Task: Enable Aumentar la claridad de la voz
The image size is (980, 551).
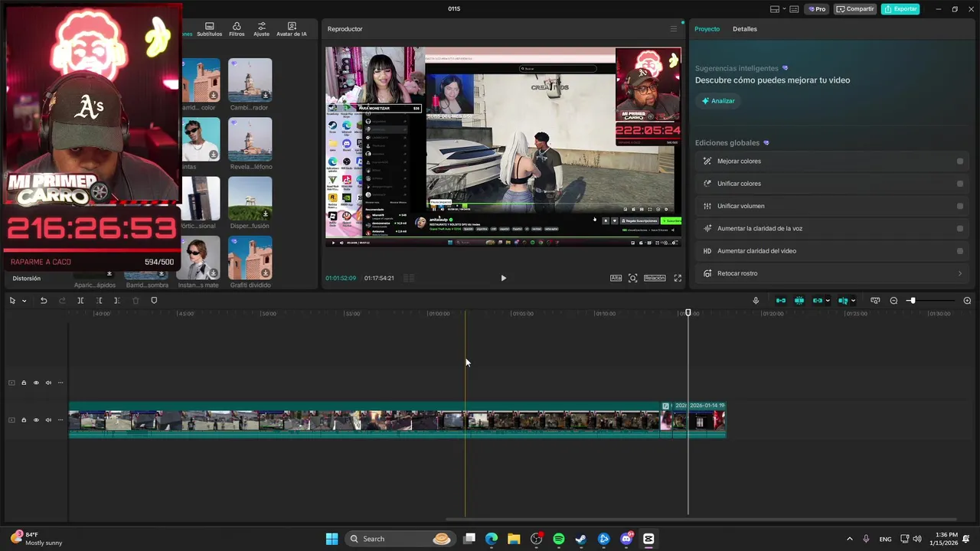Action: [x=960, y=228]
